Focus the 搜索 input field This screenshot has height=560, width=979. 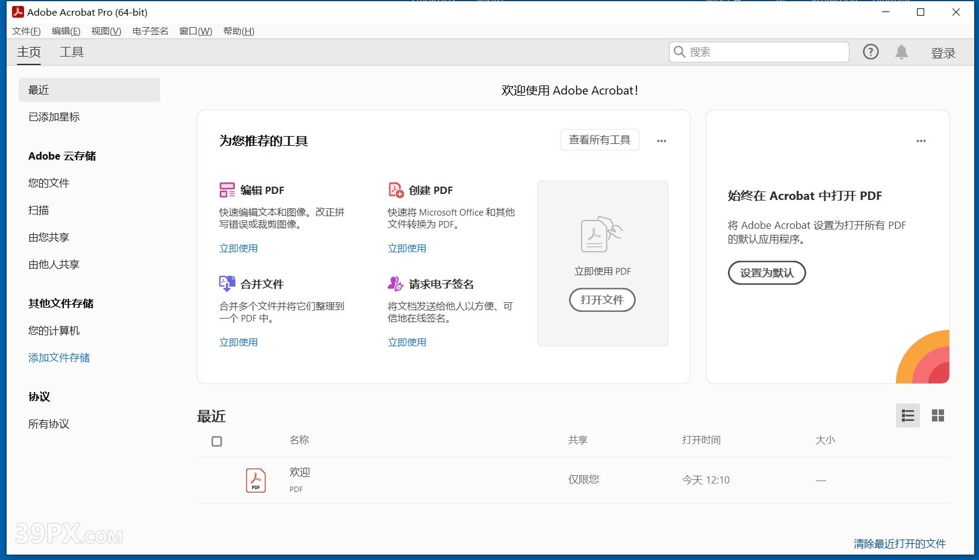click(x=759, y=52)
